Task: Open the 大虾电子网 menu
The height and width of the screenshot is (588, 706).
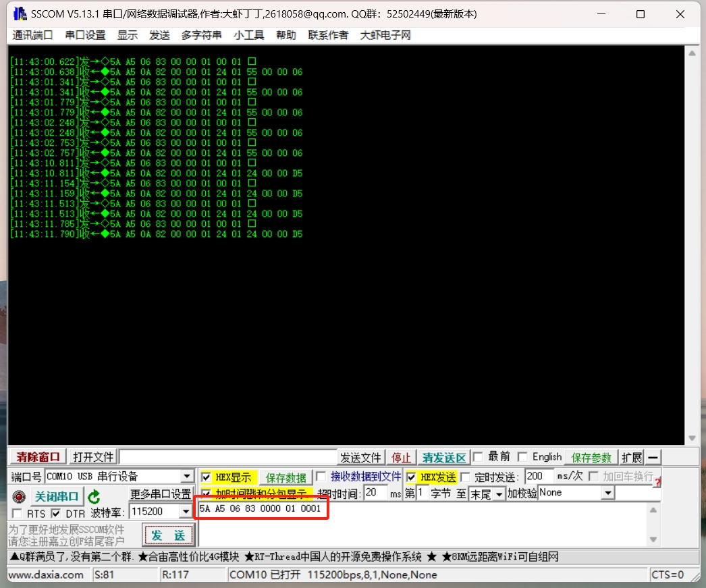Action: 385,35
